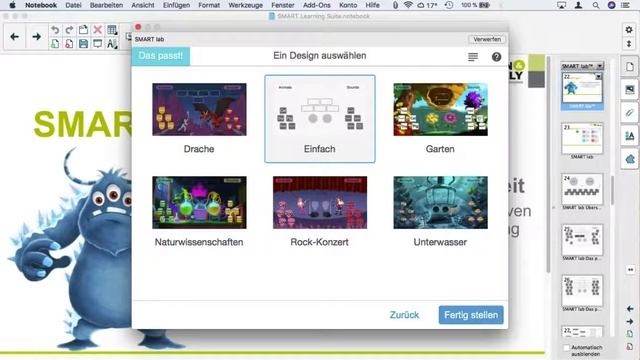The image size is (640, 360).
Task: Click the Wi-Fi icon in menu bar
Action: pyautogui.click(x=408, y=5)
